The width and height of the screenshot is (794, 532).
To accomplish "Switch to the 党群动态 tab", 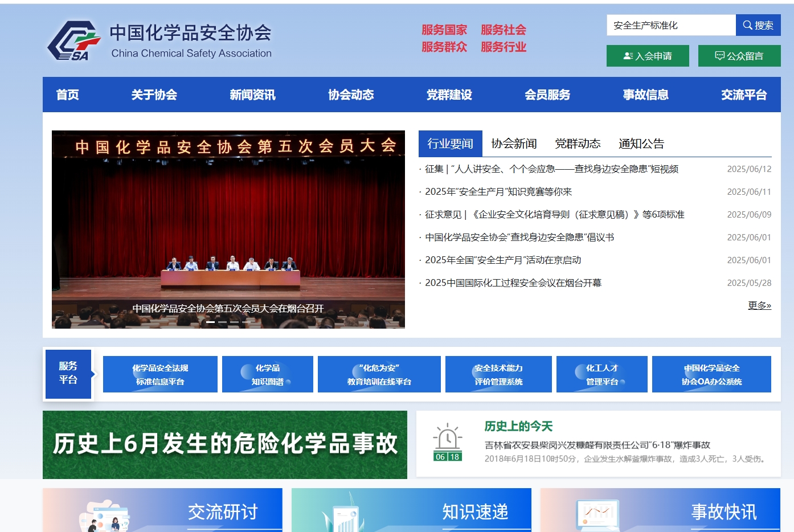I will 578,144.
